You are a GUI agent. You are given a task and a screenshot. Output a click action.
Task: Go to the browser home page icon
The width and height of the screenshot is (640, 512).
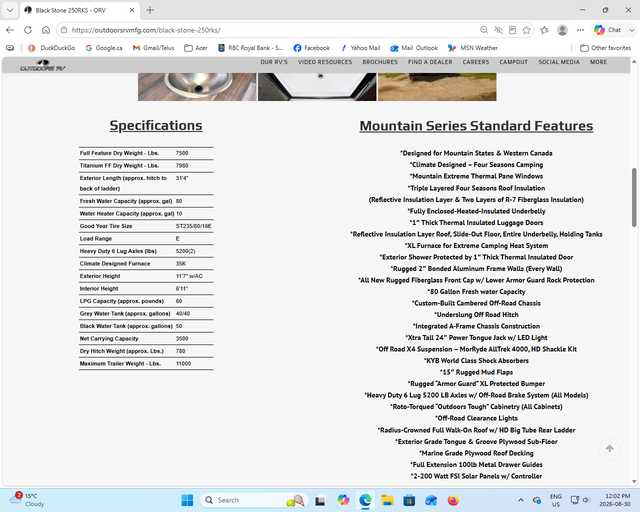point(46,30)
